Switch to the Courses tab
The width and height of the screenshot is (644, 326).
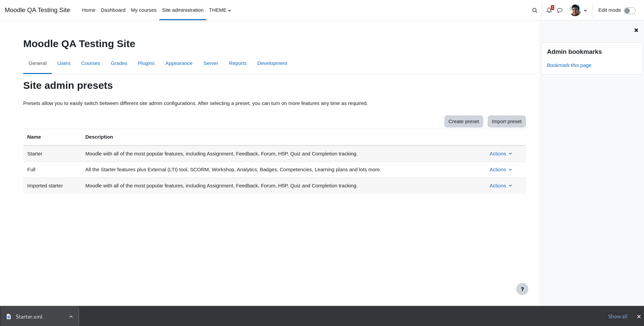click(x=90, y=63)
